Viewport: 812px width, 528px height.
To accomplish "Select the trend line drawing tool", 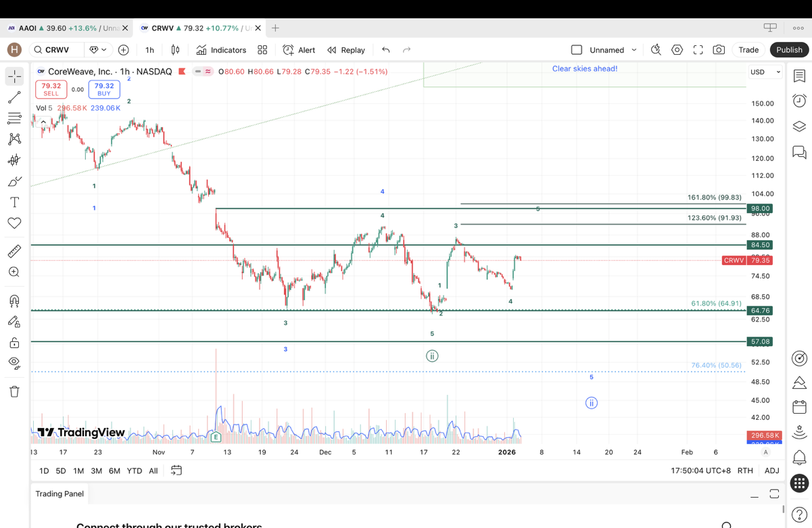I will tap(14, 98).
